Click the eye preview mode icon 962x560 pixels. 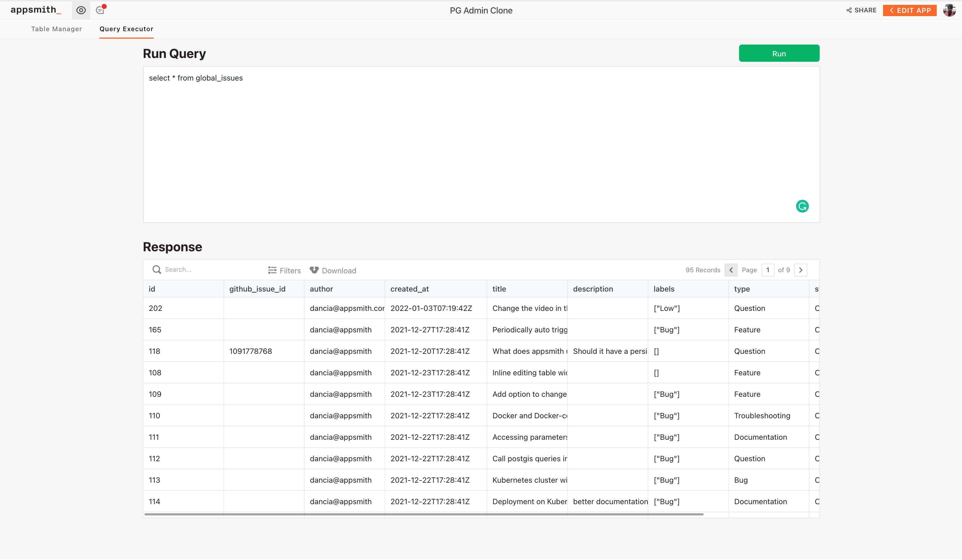pos(81,10)
